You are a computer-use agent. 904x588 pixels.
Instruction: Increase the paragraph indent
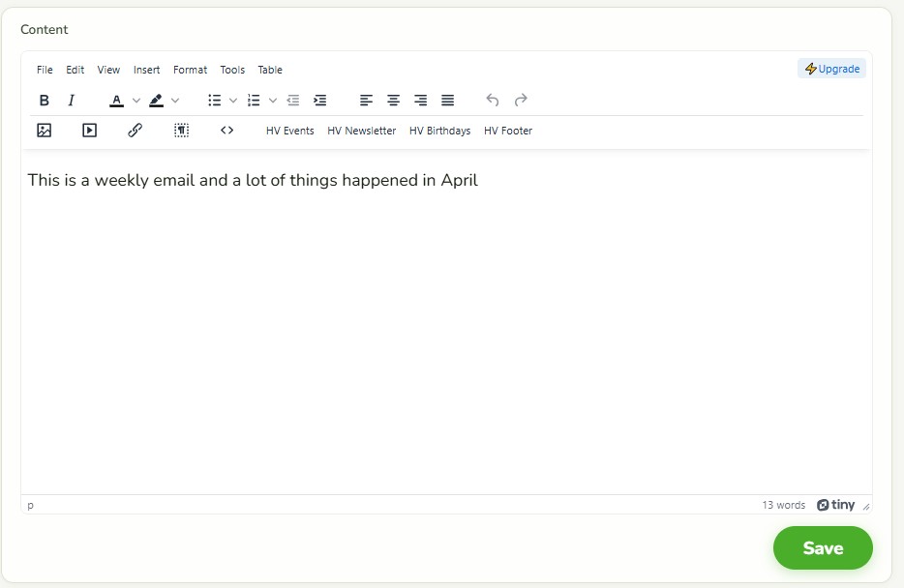click(320, 101)
